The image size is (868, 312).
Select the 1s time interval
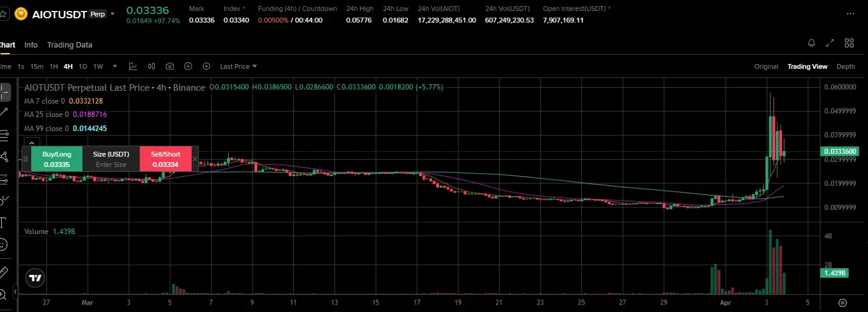tap(21, 66)
